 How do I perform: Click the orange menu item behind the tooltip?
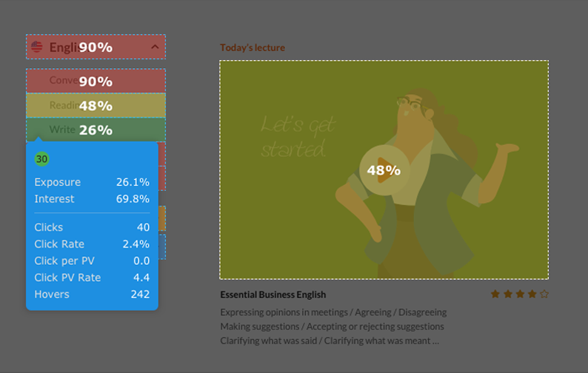pyautogui.click(x=162, y=218)
